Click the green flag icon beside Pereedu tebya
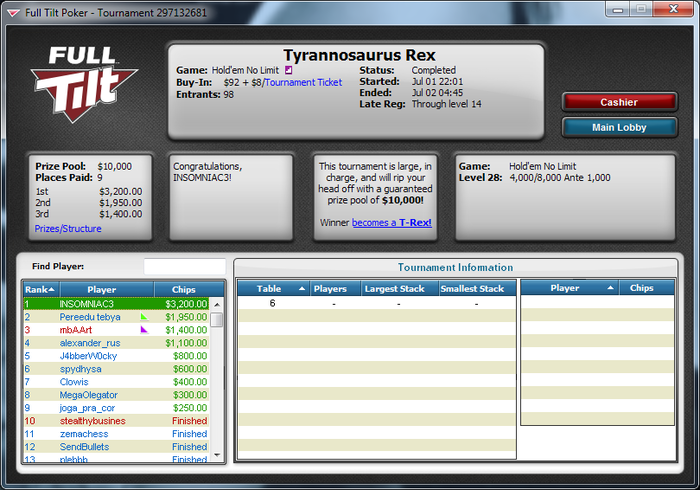Viewport: 700px width, 490px height. point(144,317)
